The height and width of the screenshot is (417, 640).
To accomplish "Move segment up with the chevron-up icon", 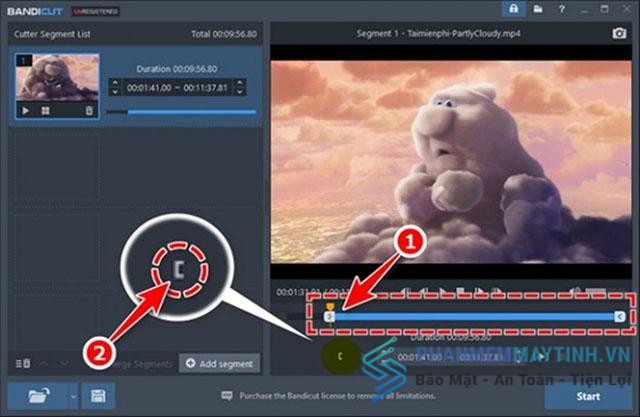I will coord(44,363).
